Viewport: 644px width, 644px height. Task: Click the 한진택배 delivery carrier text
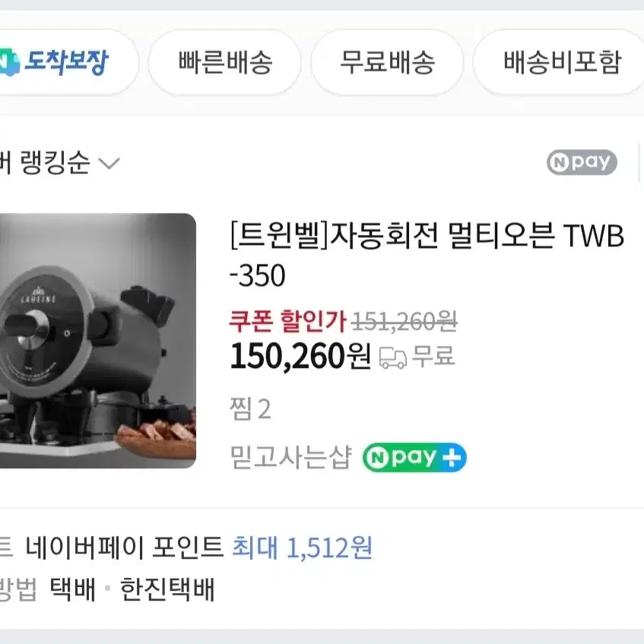point(167,589)
